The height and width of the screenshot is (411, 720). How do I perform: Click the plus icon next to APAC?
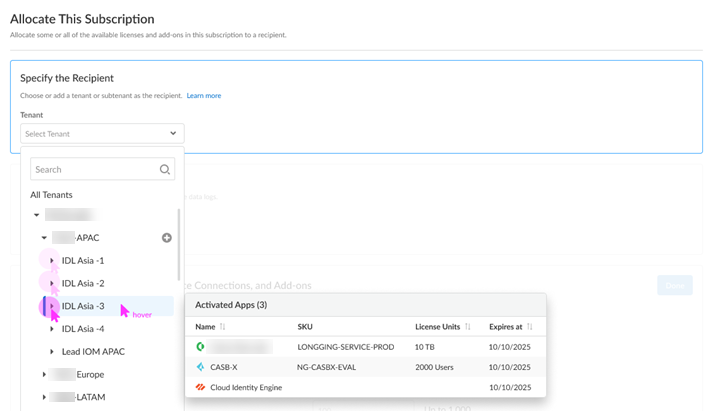click(167, 238)
